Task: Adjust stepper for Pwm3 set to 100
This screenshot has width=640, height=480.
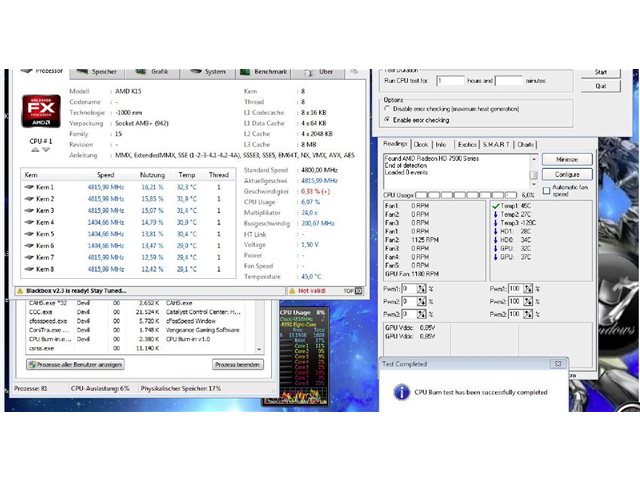Action: (x=528, y=314)
